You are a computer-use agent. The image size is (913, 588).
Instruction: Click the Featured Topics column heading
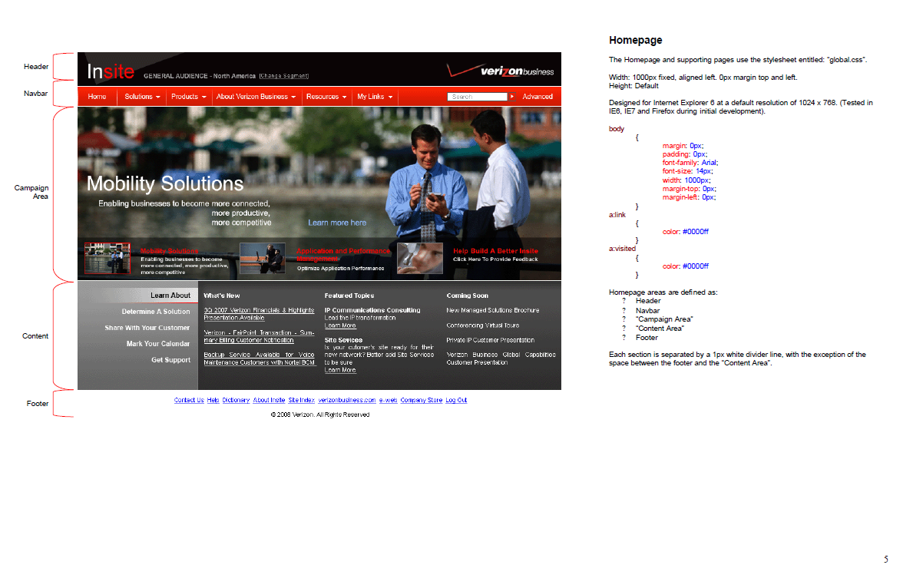point(349,296)
